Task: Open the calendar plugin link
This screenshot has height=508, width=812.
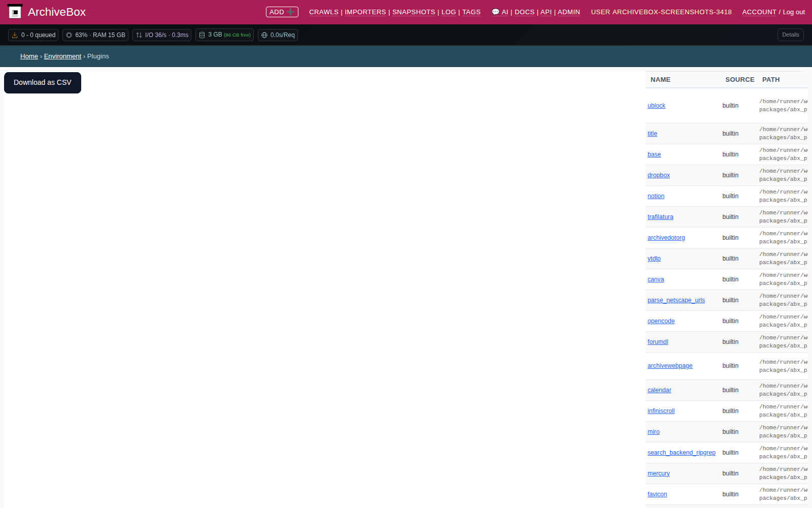Action: pos(659,390)
